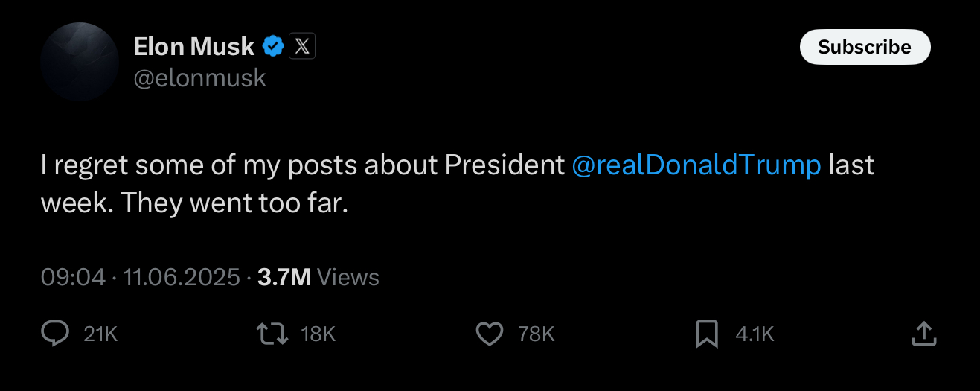The height and width of the screenshot is (391, 980).
Task: Click the 21K replies count
Action: pyautogui.click(x=100, y=335)
